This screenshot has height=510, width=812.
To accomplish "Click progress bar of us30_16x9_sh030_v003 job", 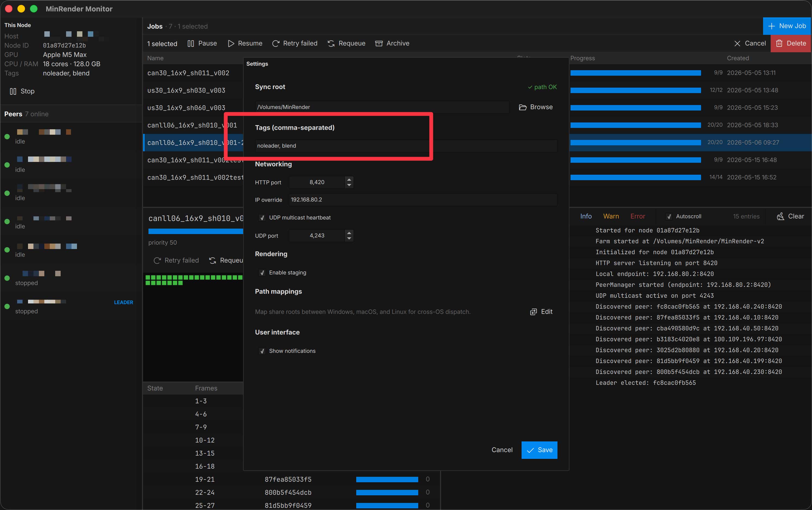I will coord(636,90).
